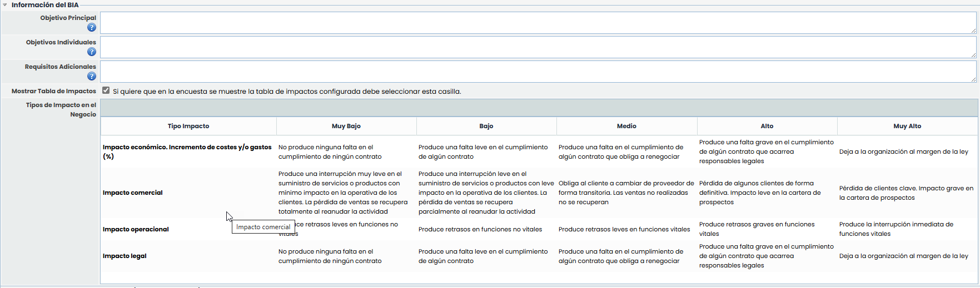Click the help icon under Objetivo Principal

(92, 27)
